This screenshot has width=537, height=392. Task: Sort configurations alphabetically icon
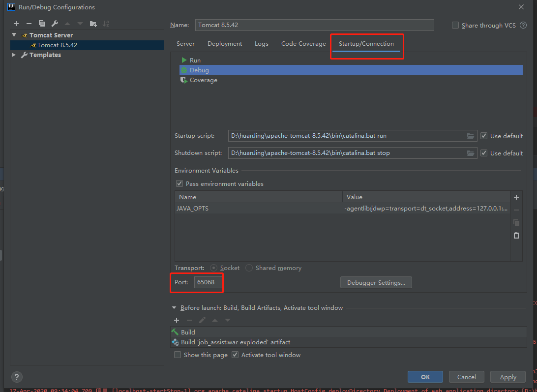[106, 24]
